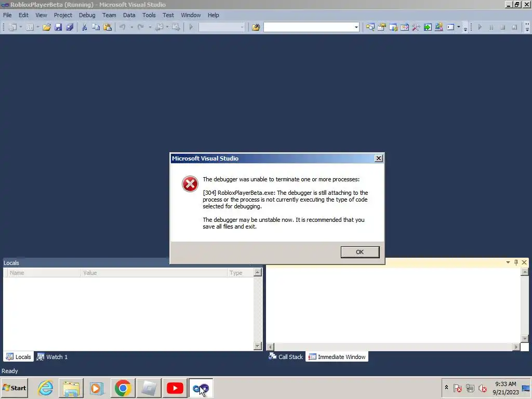
Task: Expand the Navigate Backward dropdown arrow
Action: [167, 27]
